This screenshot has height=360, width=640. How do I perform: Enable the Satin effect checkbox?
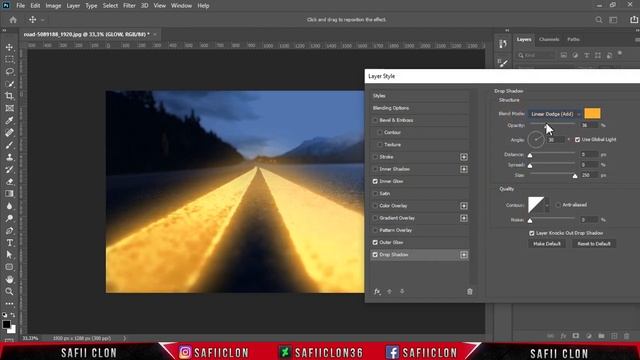coord(375,193)
